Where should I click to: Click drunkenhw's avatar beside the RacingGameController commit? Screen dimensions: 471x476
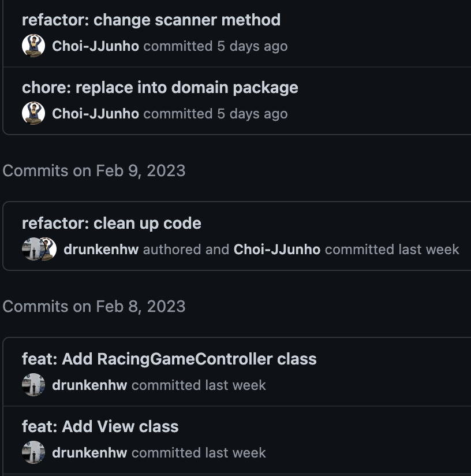point(33,385)
